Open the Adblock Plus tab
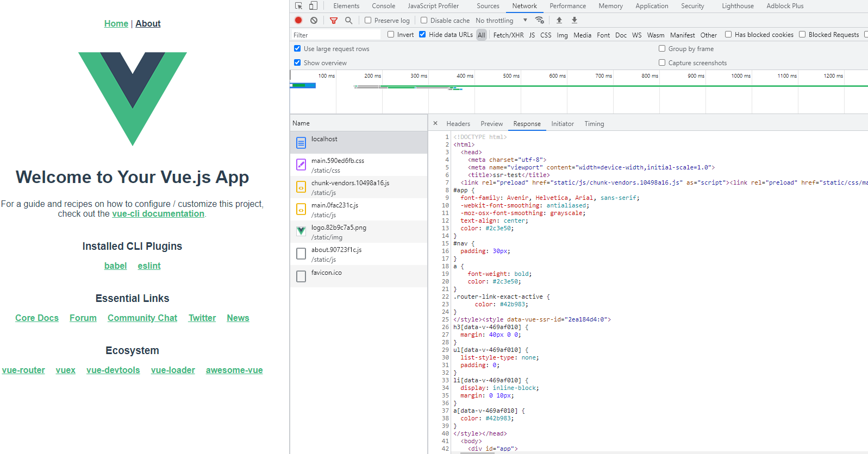Viewport: 868px width, 454px height. [785, 6]
